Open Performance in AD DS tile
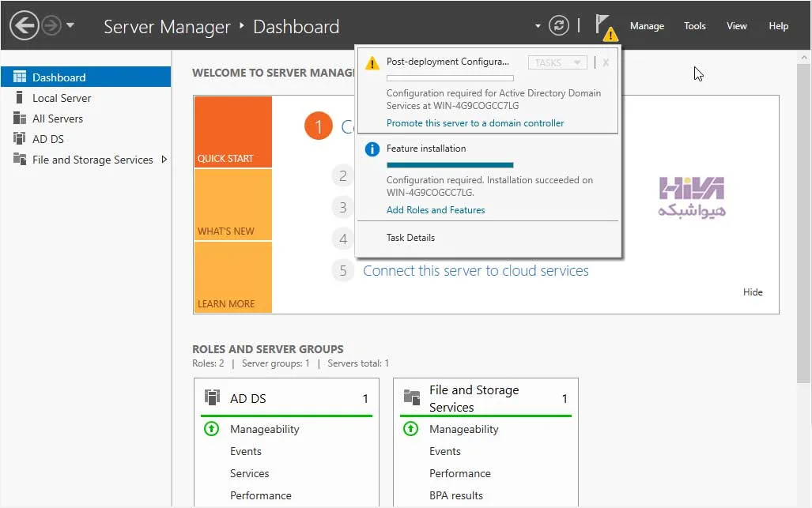 tap(260, 495)
